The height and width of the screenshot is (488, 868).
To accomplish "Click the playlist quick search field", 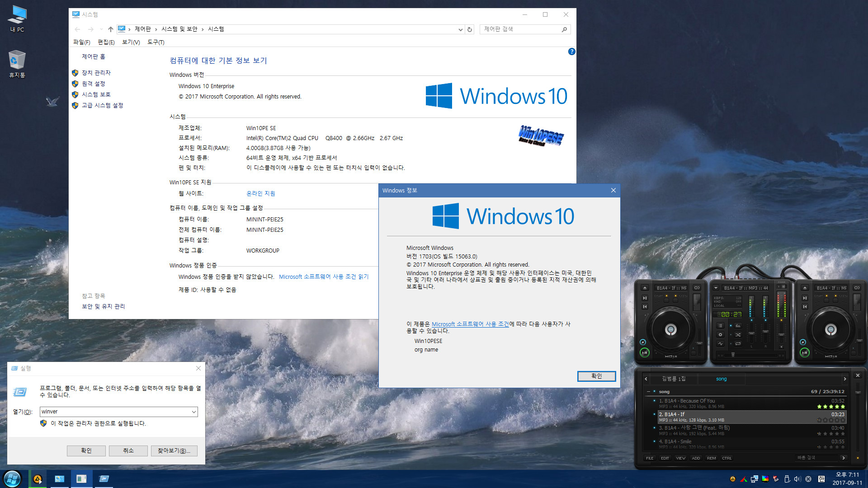I will (x=816, y=458).
